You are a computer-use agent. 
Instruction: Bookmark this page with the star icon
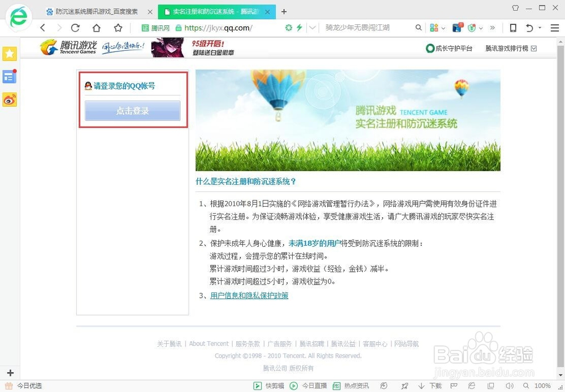click(x=118, y=28)
